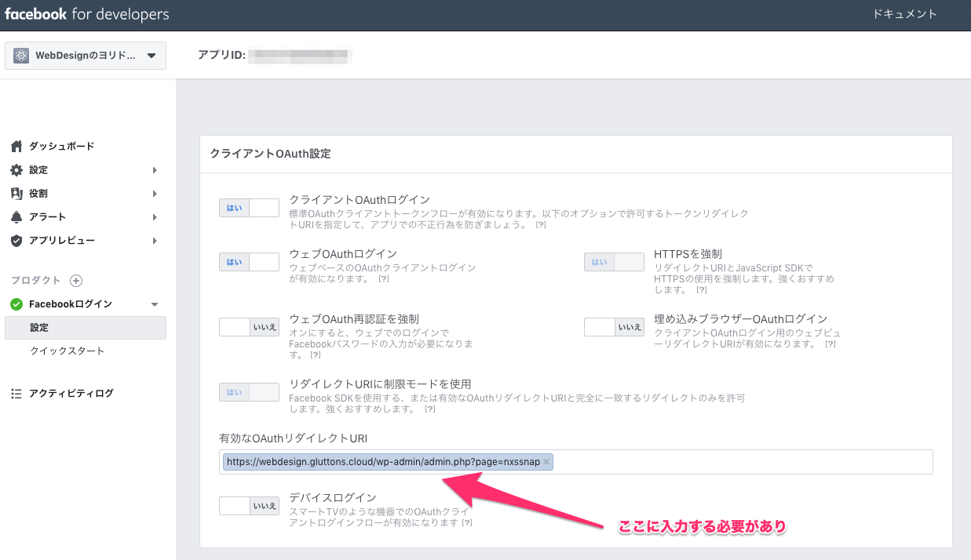This screenshot has width=971, height=560.
Task: Open the [?] help for クライアントOAuthログイン
Action: tap(540, 225)
